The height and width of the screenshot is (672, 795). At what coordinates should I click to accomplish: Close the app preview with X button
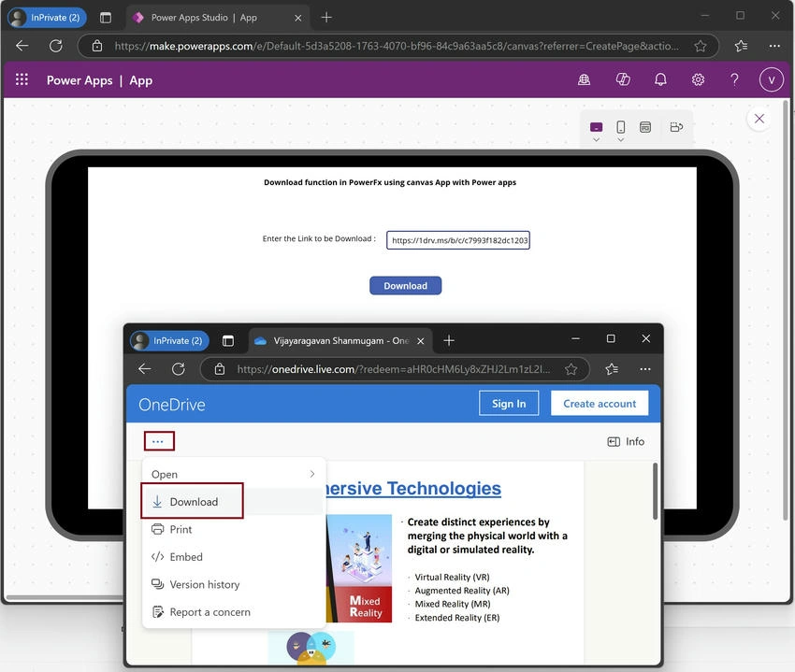(759, 119)
